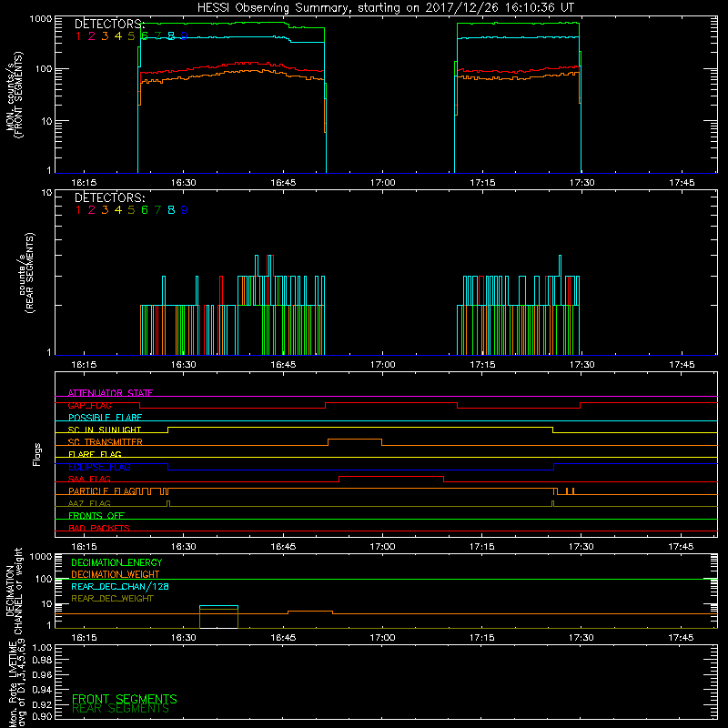Click the HESSI Observing Summary title text
The height and width of the screenshot is (728, 728).
click(385, 8)
